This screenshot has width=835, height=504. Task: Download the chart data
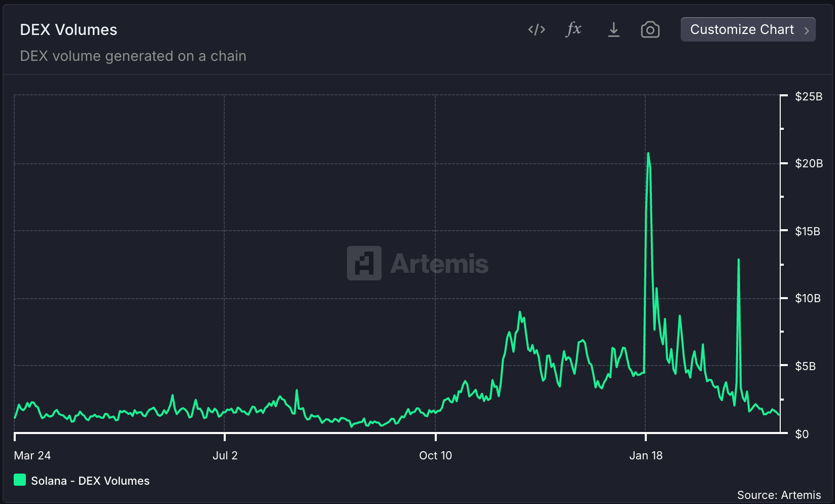pos(613,30)
